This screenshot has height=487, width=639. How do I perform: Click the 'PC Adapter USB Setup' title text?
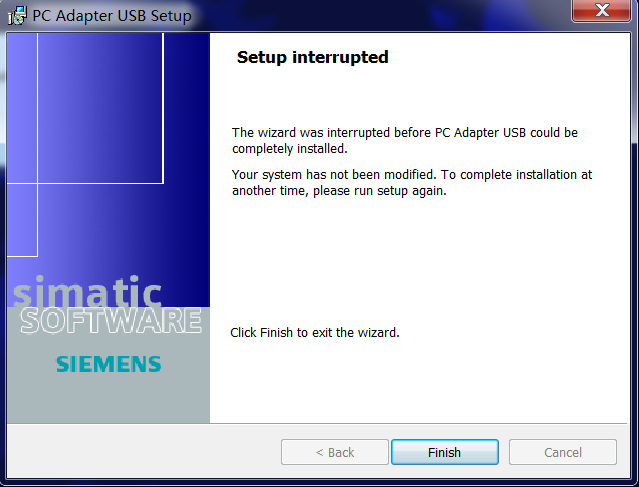tap(112, 16)
